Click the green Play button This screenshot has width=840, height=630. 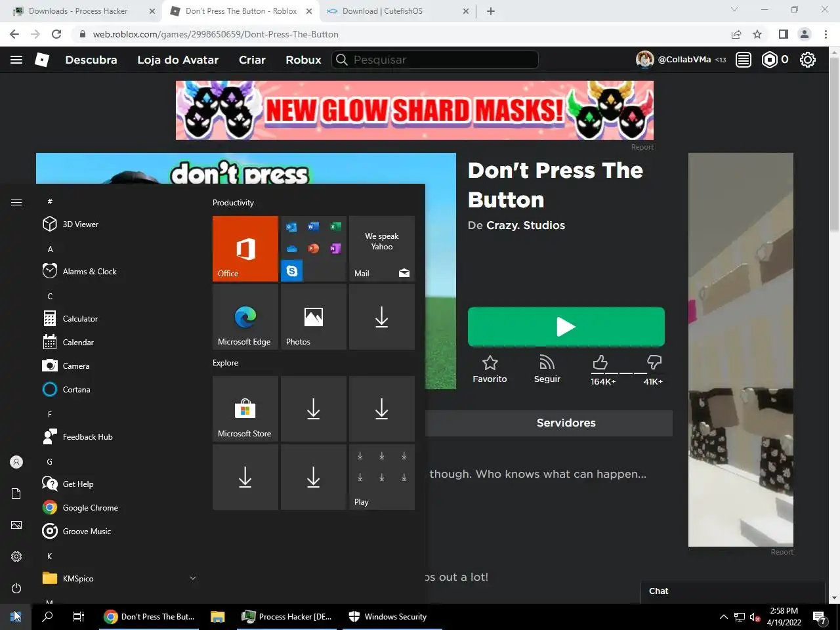tap(566, 327)
